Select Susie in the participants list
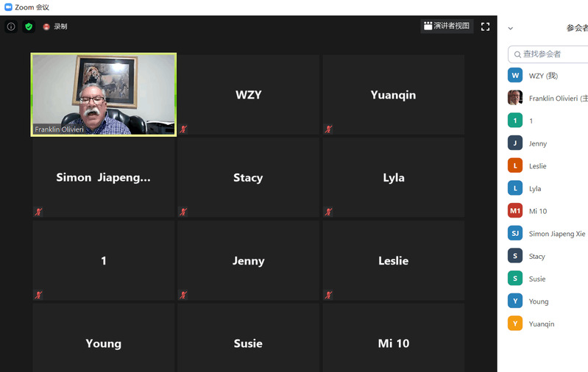 pyautogui.click(x=537, y=279)
